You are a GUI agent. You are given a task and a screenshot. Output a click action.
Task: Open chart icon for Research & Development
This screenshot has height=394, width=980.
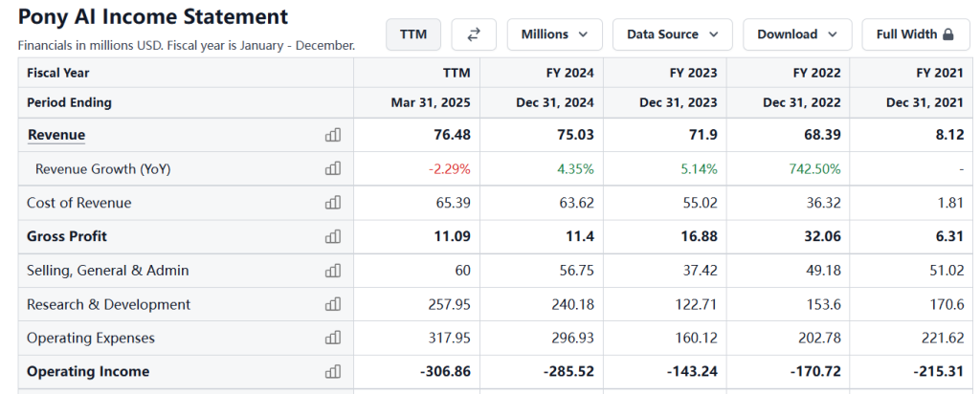[x=333, y=304]
